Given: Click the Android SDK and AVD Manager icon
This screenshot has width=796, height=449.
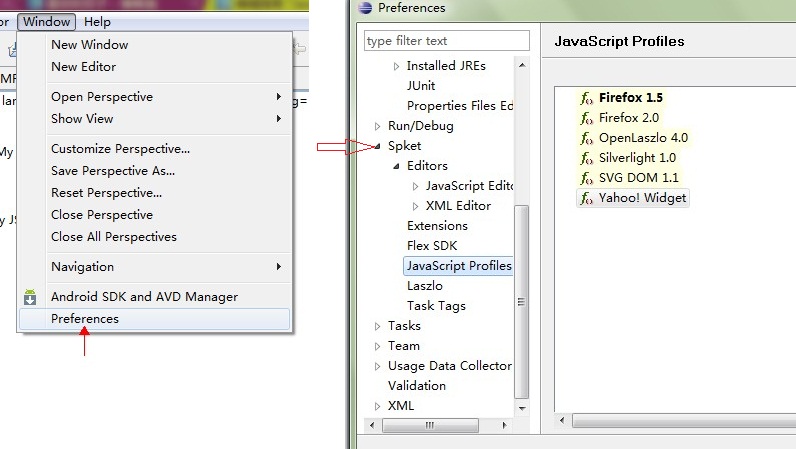Looking at the screenshot, I should click(x=30, y=297).
